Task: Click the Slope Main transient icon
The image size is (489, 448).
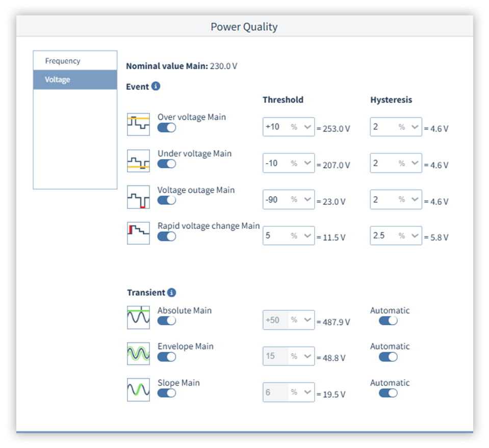Action: [x=138, y=390]
